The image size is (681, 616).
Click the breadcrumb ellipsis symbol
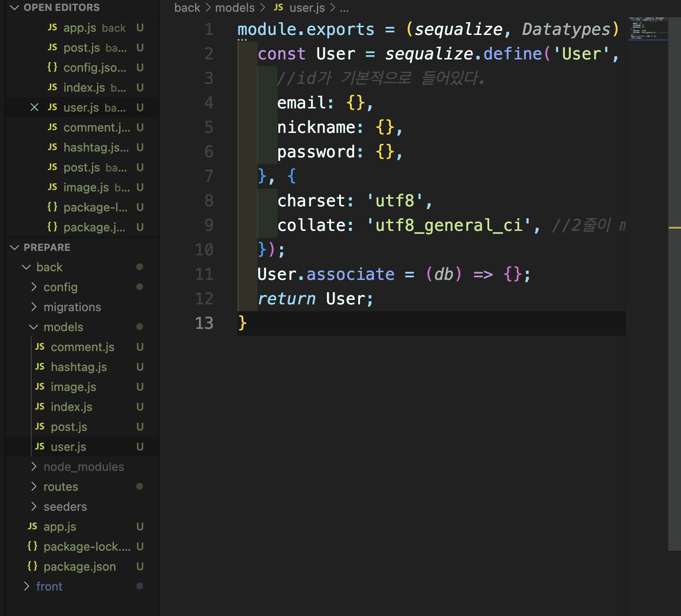[x=344, y=8]
